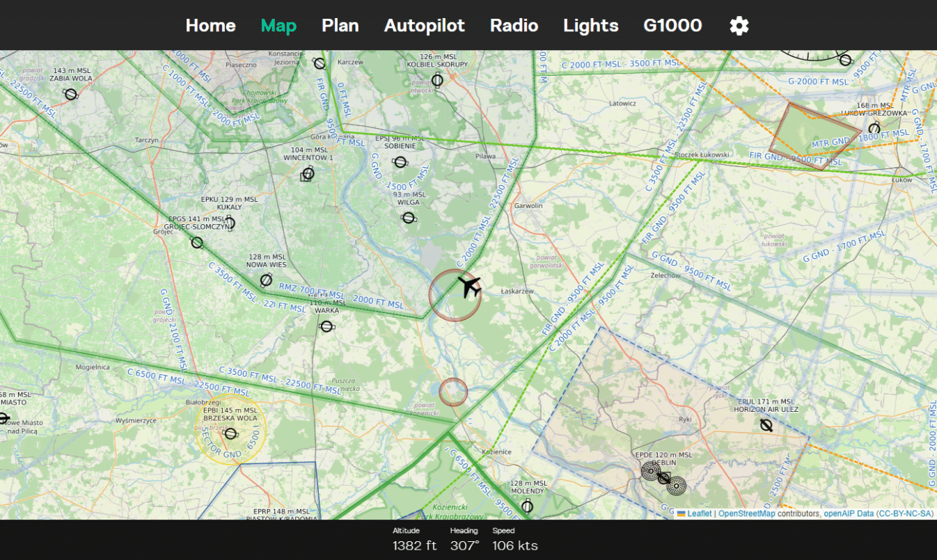937x560 pixels.
Task: Select the Wincentow 1 airfield marker
Action: point(308,173)
